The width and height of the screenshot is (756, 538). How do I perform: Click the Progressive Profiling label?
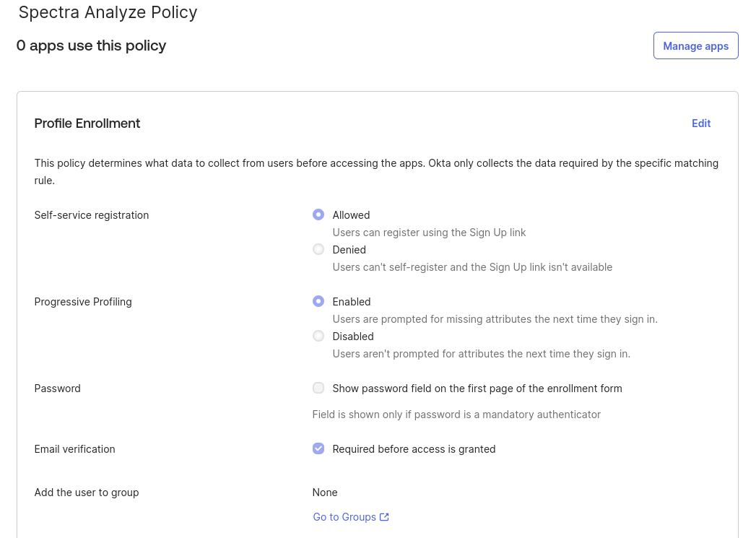click(x=83, y=302)
